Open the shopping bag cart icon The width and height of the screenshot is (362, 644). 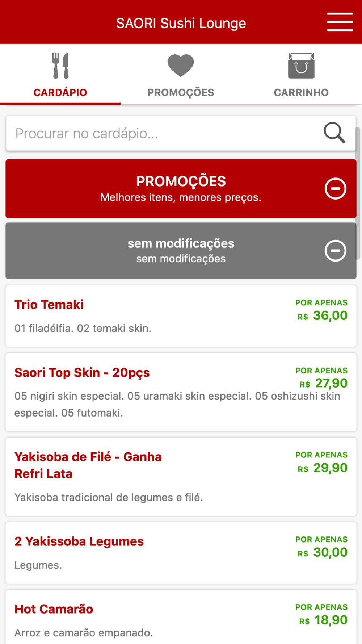(x=301, y=66)
